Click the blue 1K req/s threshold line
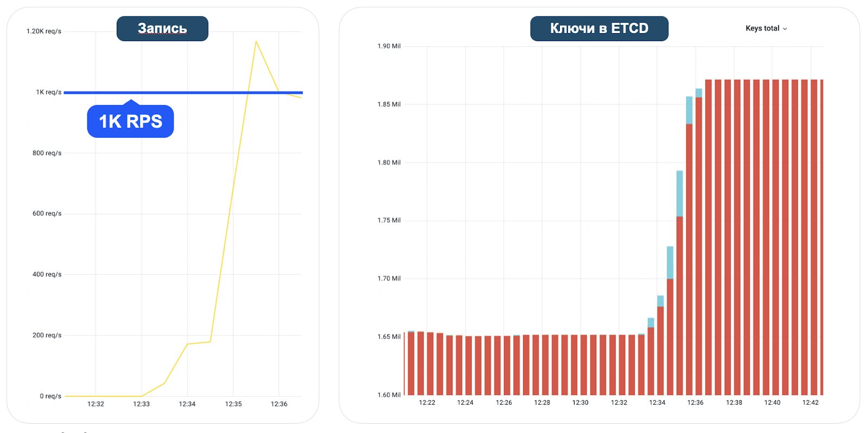Screen dimensions: 868x433 point(183,93)
